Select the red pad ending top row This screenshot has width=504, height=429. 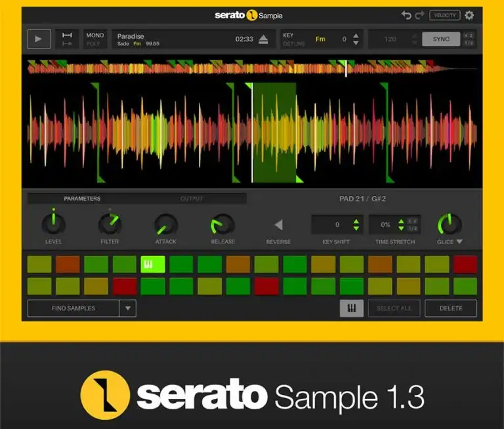(465, 264)
